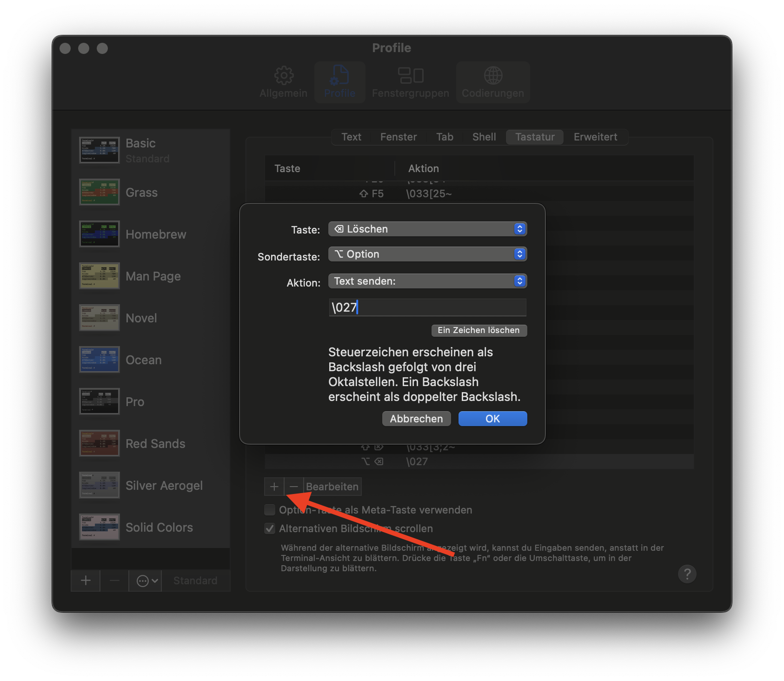Screen dimensions: 784x681
Task: Select the Silver Aerogel profile
Action: 151,485
